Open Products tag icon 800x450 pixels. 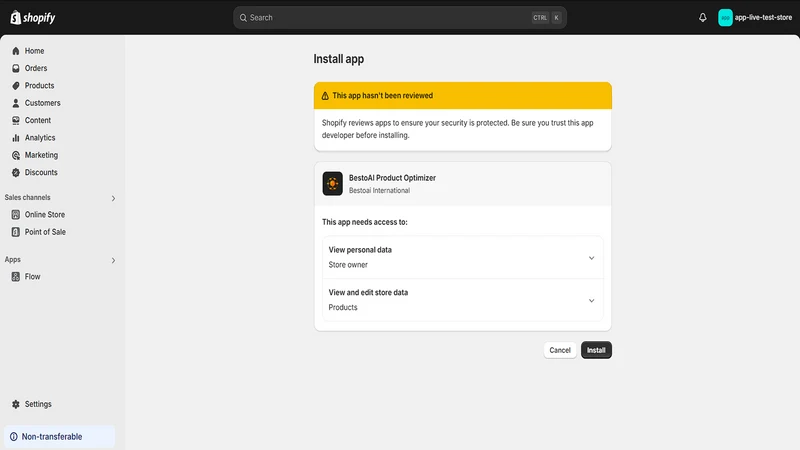tap(16, 86)
